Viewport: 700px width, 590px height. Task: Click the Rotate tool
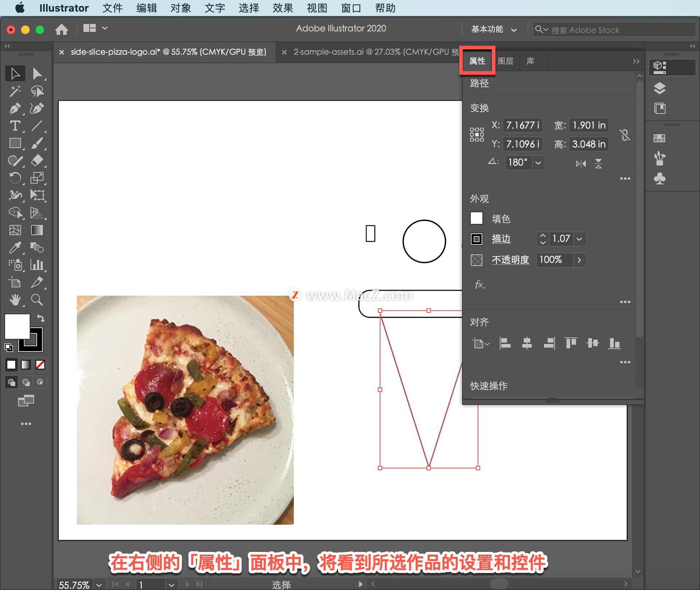pyautogui.click(x=15, y=178)
